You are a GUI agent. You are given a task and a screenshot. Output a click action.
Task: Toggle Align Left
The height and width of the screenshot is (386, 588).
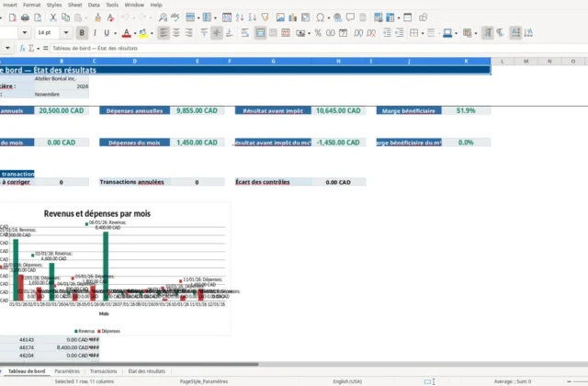click(x=164, y=33)
